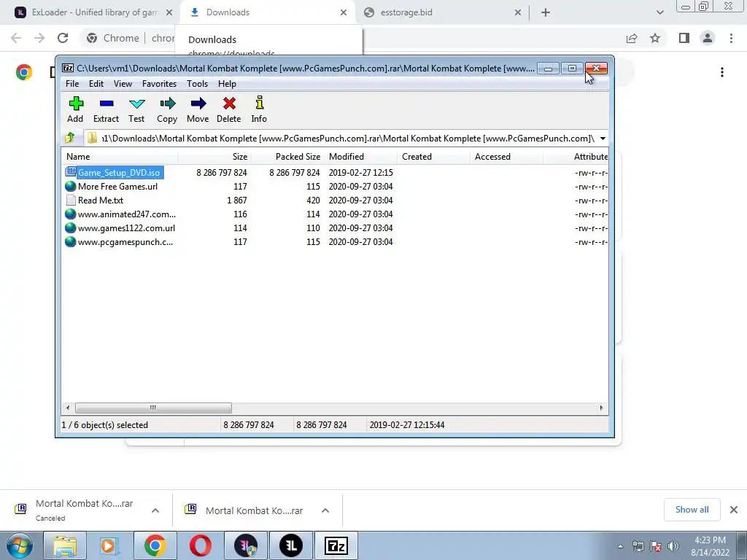
Task: Open the Chrome profile avatar
Action: (708, 38)
